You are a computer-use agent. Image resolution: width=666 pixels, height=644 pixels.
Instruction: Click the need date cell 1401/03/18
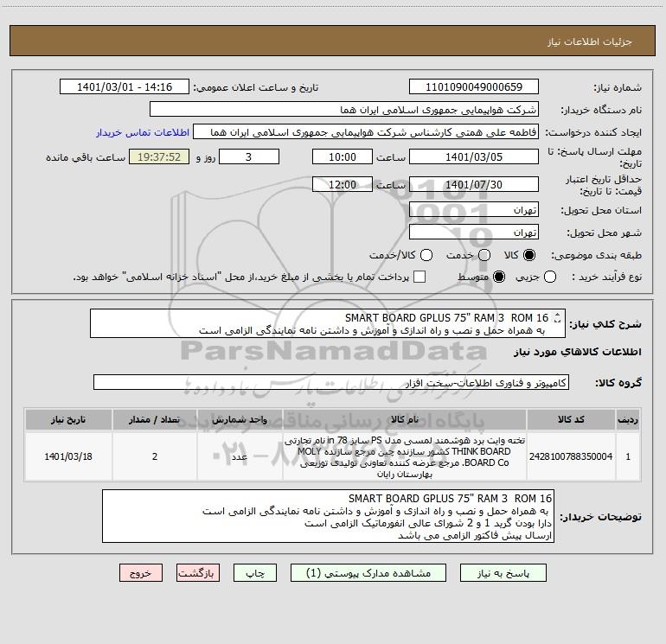tap(68, 456)
